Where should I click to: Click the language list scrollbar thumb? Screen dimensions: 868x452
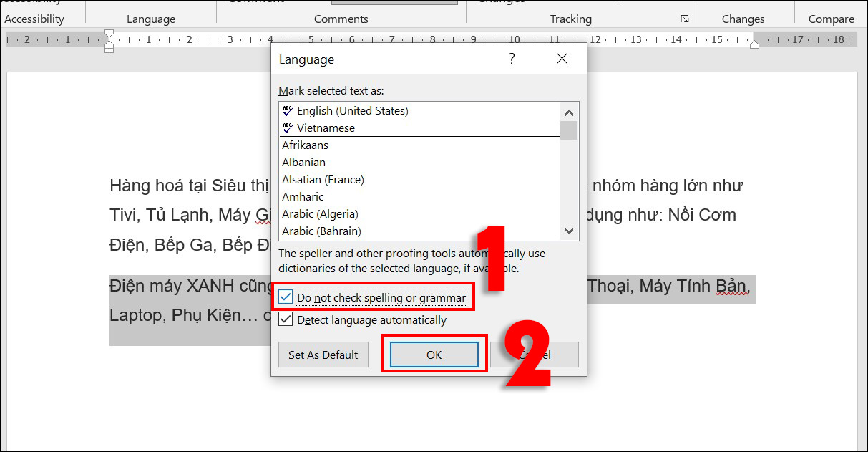[x=569, y=130]
